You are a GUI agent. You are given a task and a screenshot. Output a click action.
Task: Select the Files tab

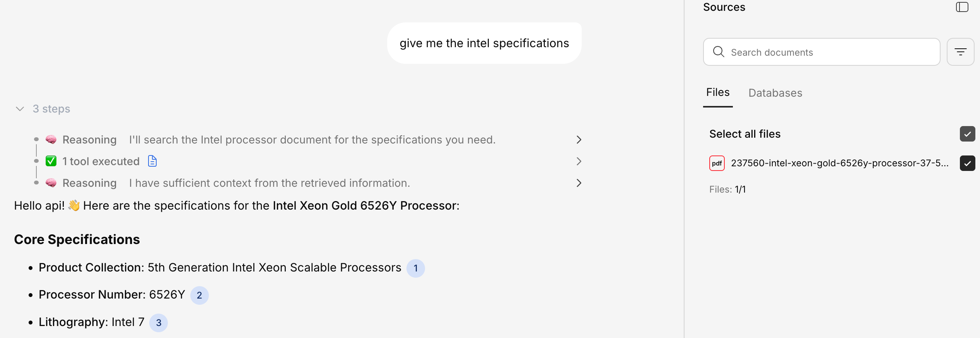tap(718, 92)
